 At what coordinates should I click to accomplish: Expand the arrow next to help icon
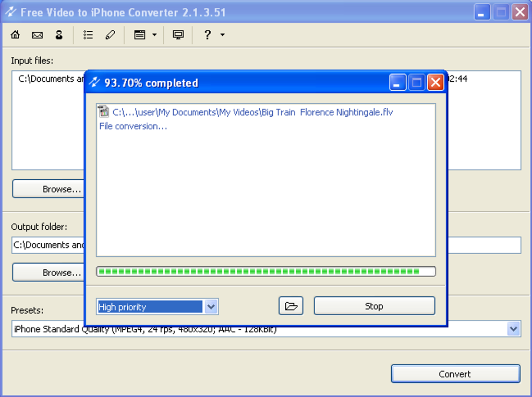pyautogui.click(x=223, y=34)
